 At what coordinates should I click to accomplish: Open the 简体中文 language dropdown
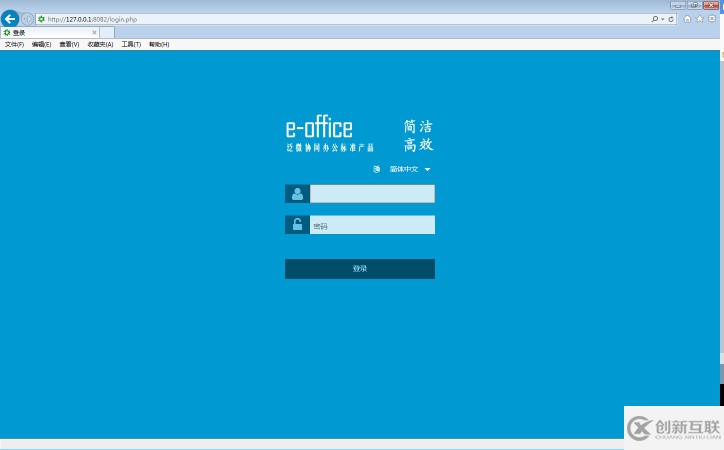(410, 169)
